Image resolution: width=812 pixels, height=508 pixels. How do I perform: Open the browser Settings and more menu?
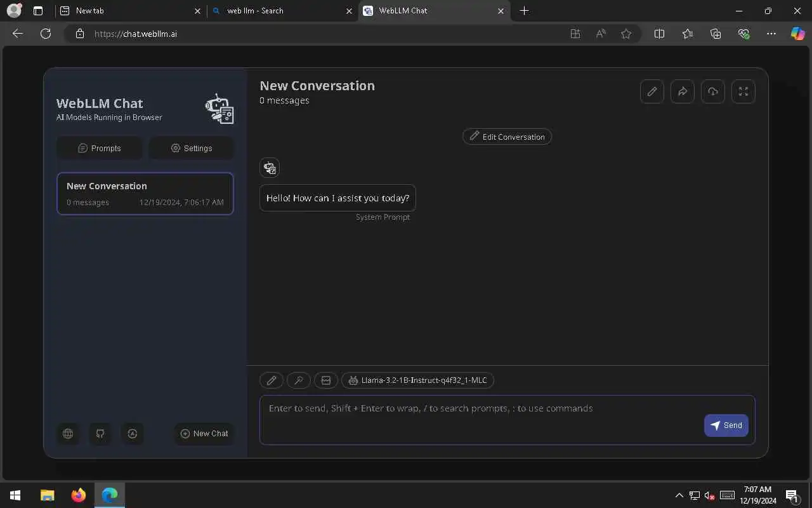pos(771,34)
